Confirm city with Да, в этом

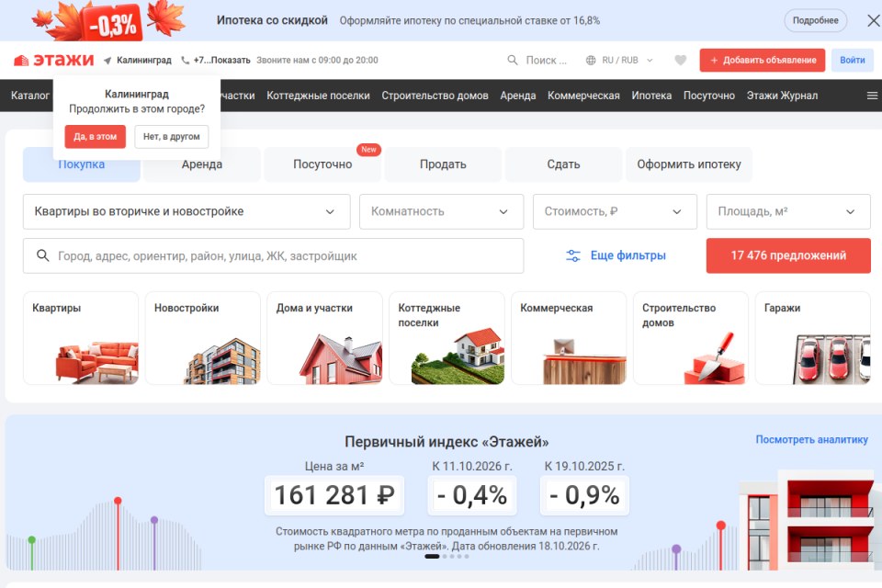95,137
